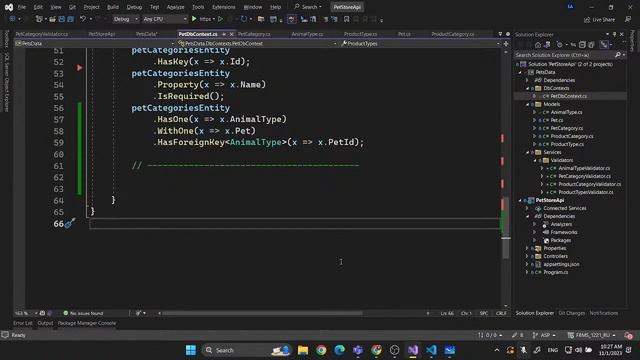The image size is (640, 360).
Task: Click the Save All icon in toolbar
Action: click(71, 19)
